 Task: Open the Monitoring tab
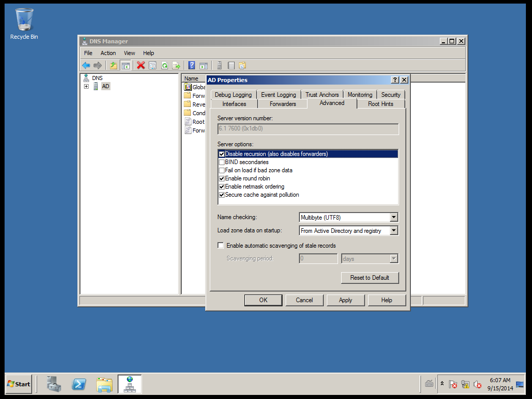tap(360, 95)
